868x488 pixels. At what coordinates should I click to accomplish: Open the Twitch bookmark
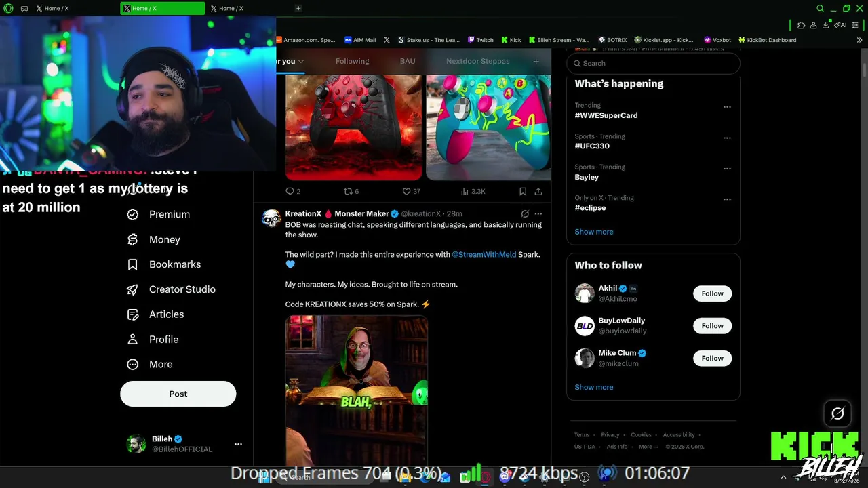pos(481,40)
